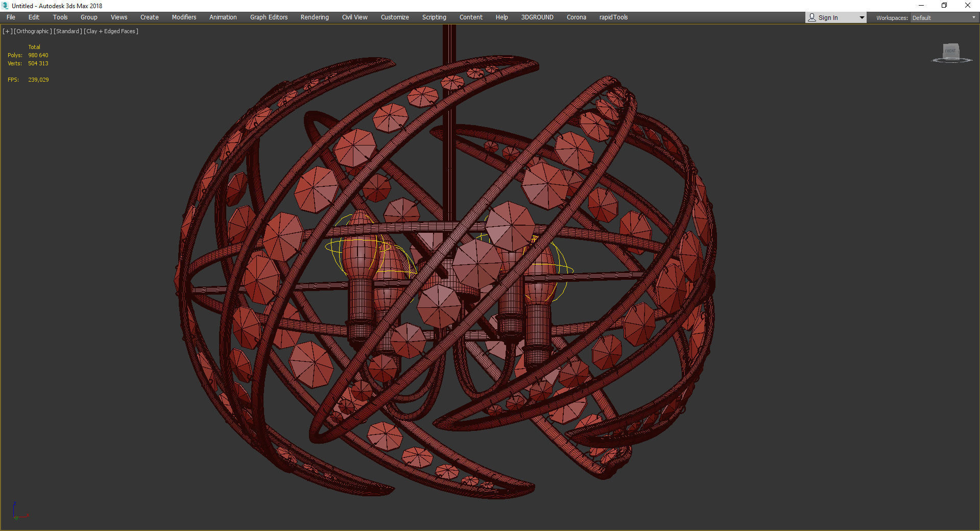Expand the Sign In dropdown arrow
Viewport: 980px width, 531px height.
[862, 18]
